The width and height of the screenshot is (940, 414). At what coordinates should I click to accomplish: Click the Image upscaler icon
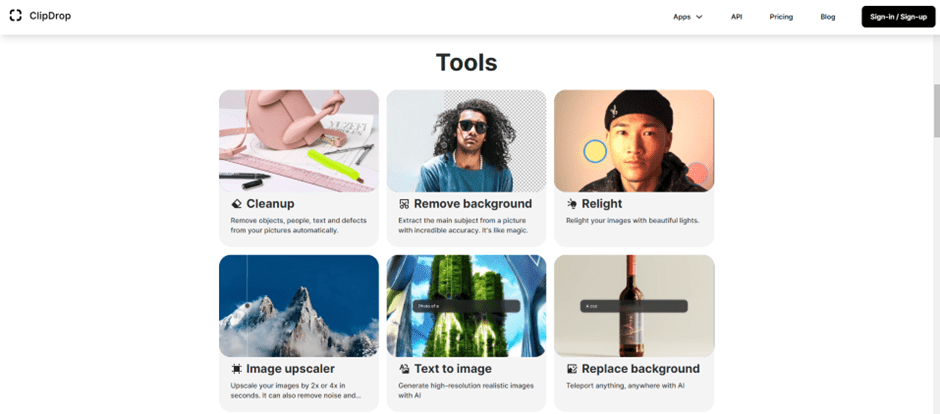pos(236,368)
